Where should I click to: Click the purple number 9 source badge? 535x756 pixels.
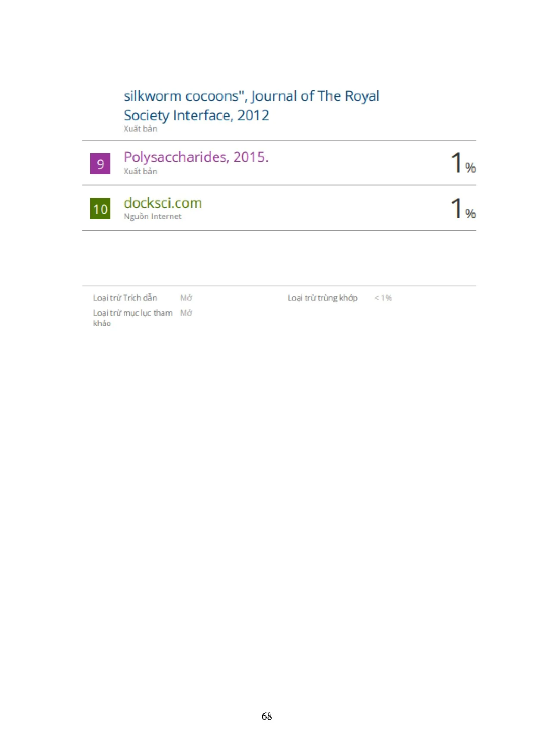point(100,164)
